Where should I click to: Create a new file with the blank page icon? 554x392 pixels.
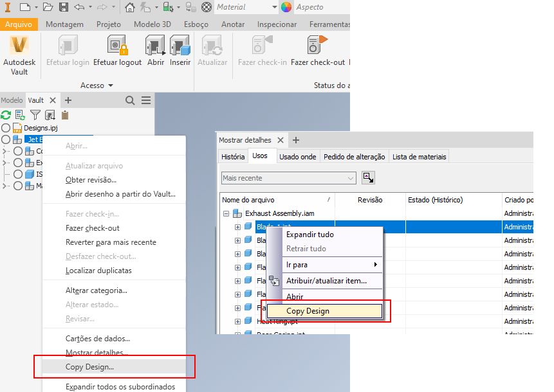pyautogui.click(x=25, y=7)
